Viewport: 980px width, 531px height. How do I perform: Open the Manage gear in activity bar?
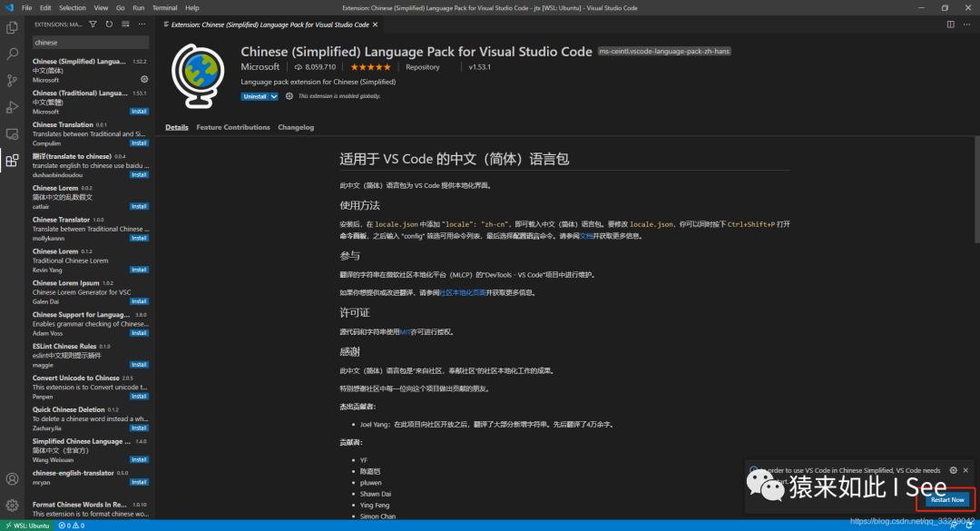(x=12, y=506)
